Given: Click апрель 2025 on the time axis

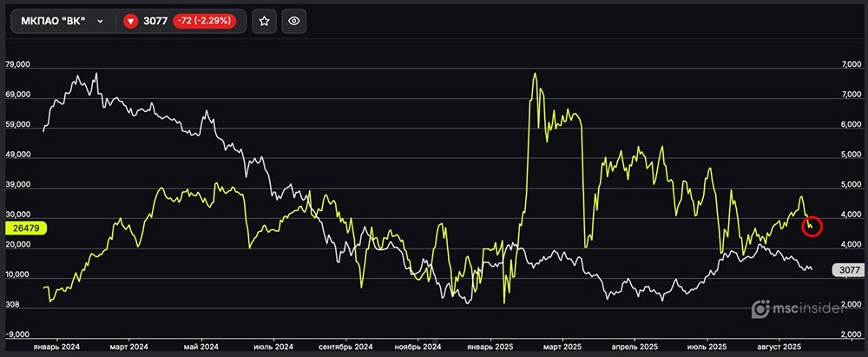Looking at the screenshot, I should pyautogui.click(x=635, y=347).
